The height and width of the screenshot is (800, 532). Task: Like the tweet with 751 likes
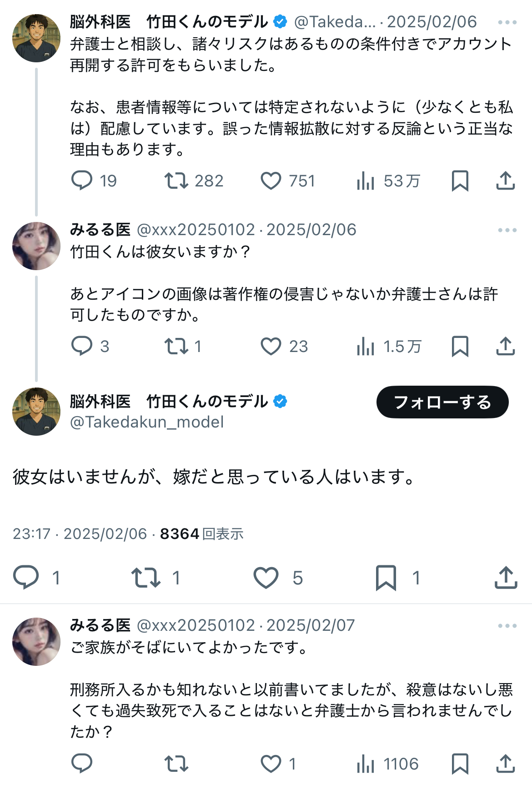click(x=271, y=181)
